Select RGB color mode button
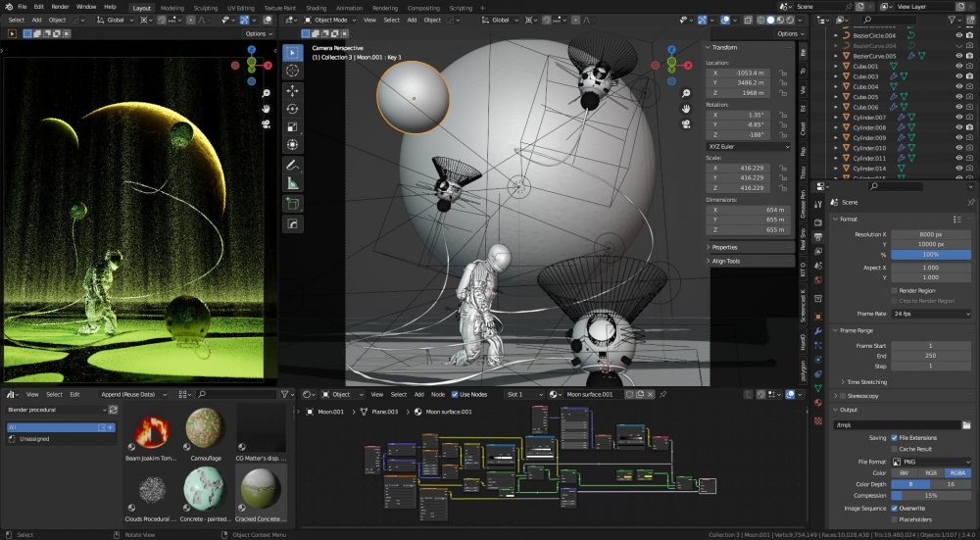Screen dimensions: 980x540 pyautogui.click(x=931, y=473)
